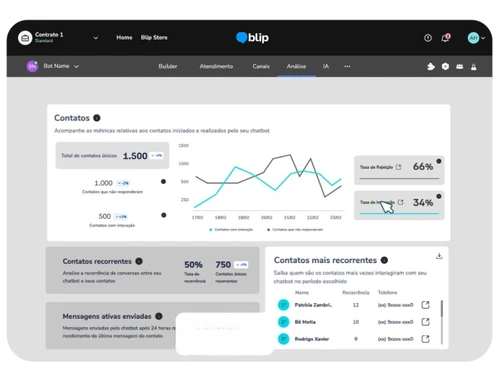Screen dimensions: 500x375
Task: Click the 750 Contatos únicos recorrentes value
Action: point(223,265)
